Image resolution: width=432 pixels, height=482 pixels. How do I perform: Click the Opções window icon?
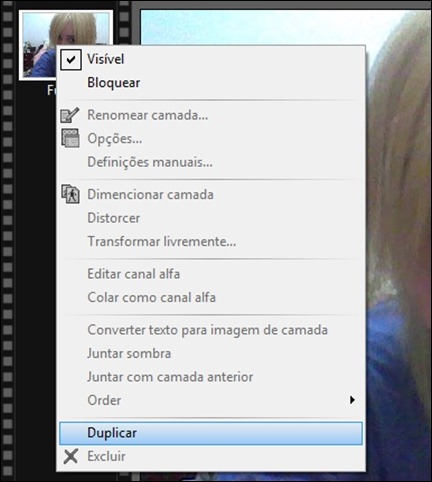tap(70, 138)
